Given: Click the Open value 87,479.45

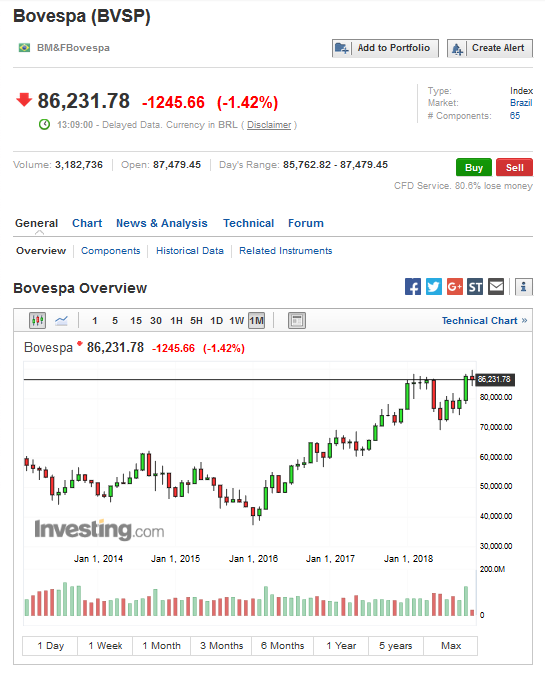Looking at the screenshot, I should tap(177, 165).
